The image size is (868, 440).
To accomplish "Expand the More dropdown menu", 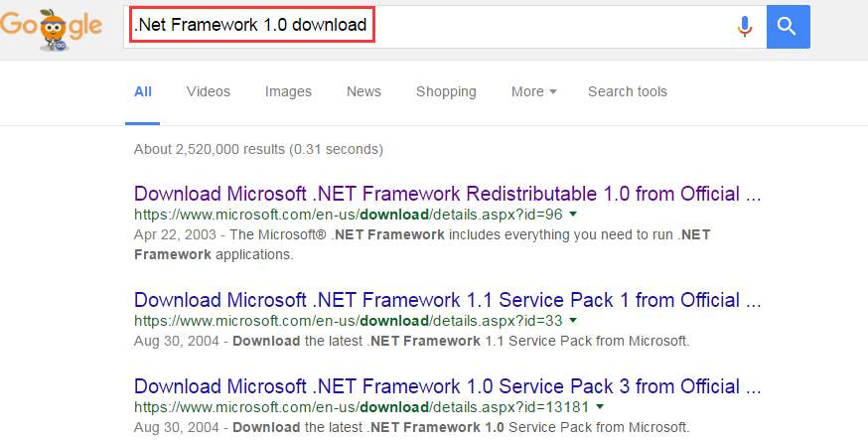I will 533,92.
